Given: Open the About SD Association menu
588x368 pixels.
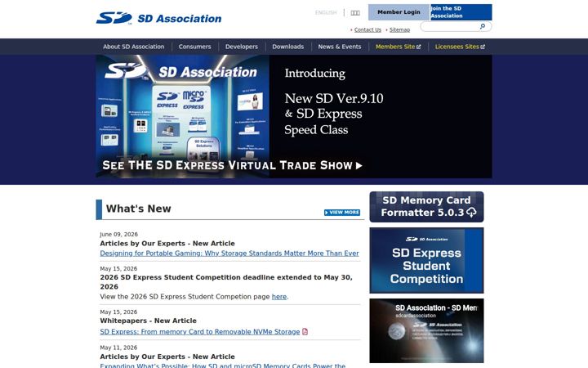Looking at the screenshot, I should tap(133, 47).
